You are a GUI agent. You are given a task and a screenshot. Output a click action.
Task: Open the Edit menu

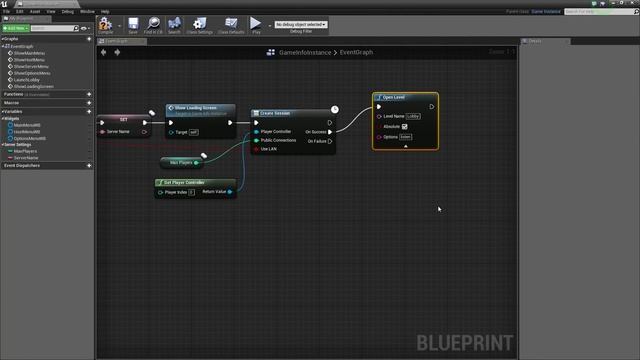(20, 11)
